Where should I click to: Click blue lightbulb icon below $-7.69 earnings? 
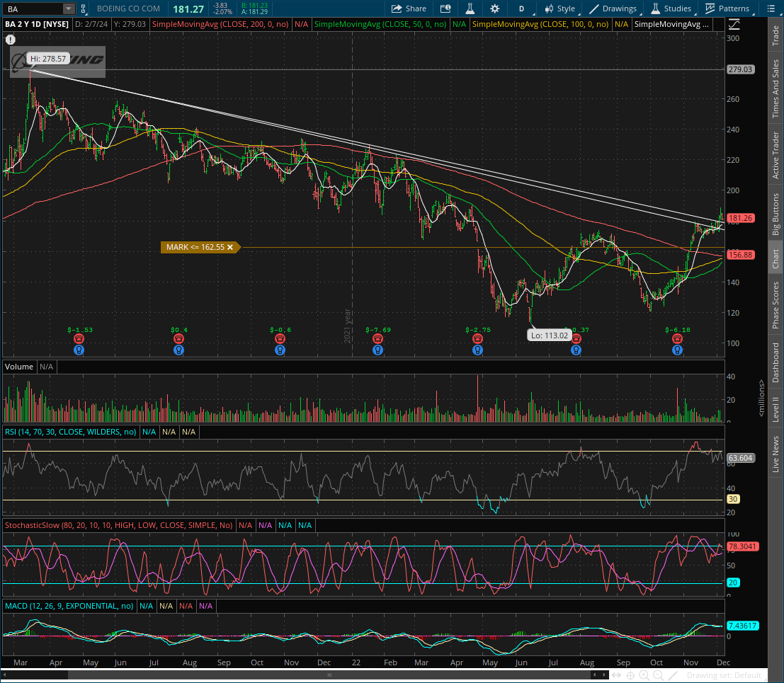click(377, 350)
